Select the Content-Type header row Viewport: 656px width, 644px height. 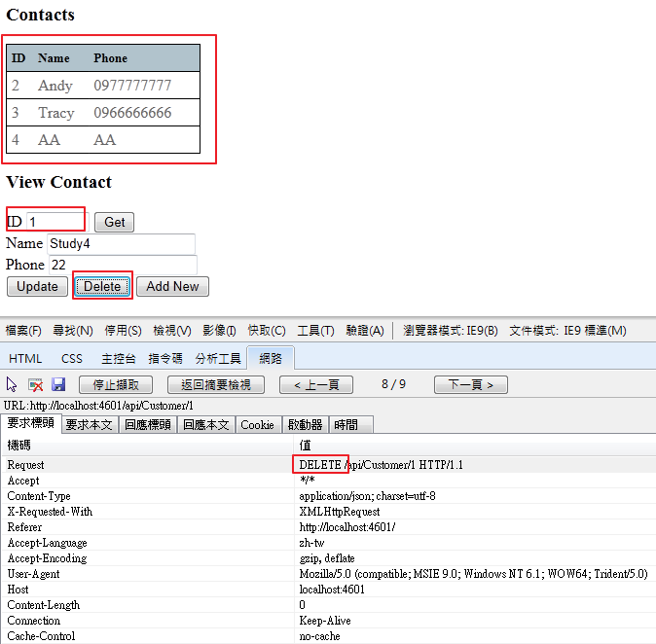(328, 496)
